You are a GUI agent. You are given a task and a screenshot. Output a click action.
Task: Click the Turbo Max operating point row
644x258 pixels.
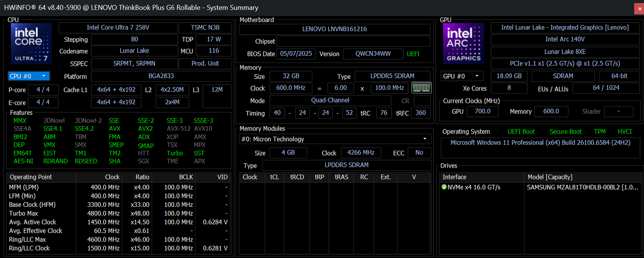point(24,213)
